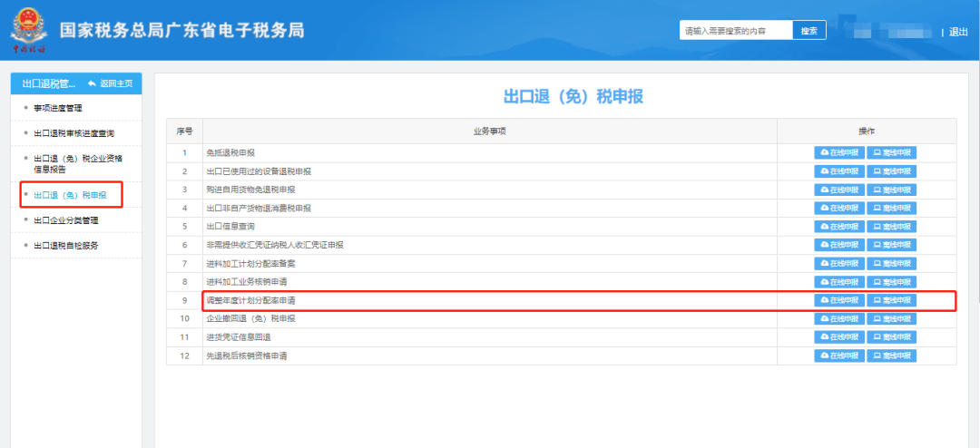Focus the search content input field

pos(736,30)
